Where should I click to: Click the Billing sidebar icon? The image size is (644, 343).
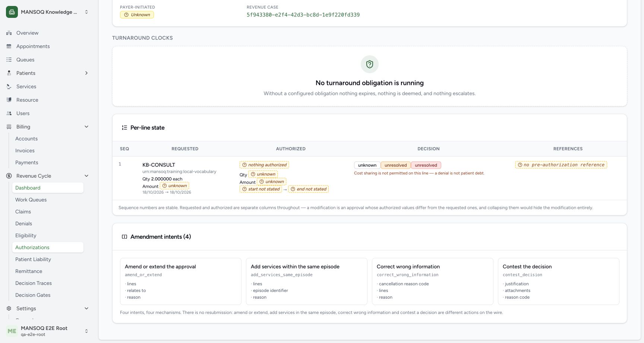click(x=9, y=127)
